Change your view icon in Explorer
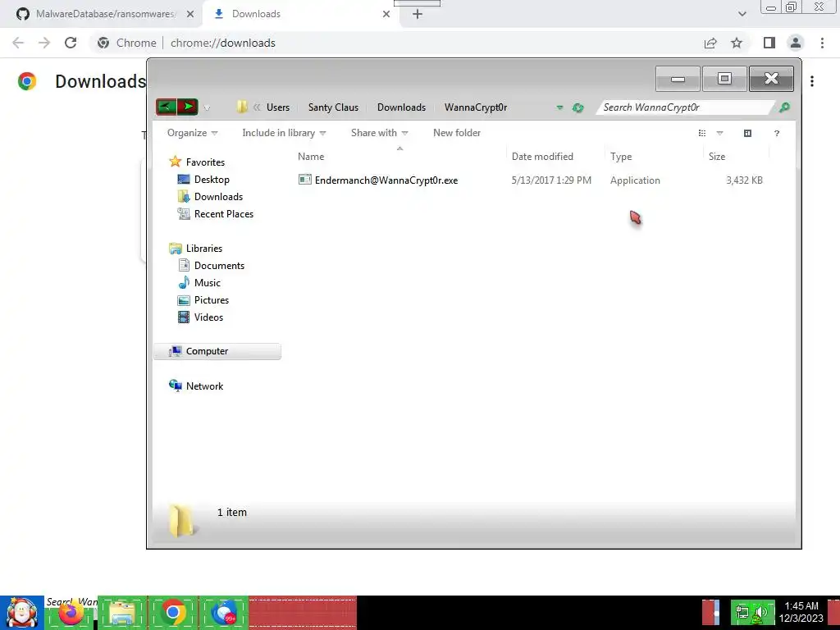Screen dimensions: 840x630 (702, 133)
